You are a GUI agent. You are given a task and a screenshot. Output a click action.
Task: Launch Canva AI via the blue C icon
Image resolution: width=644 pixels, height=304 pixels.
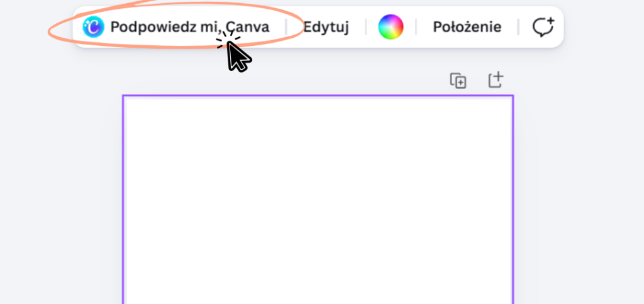coord(93,27)
